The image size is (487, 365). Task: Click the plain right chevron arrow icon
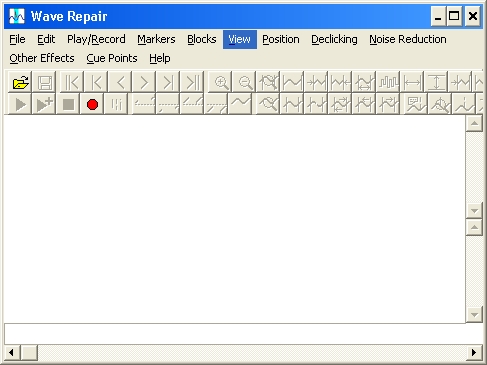(x=144, y=82)
